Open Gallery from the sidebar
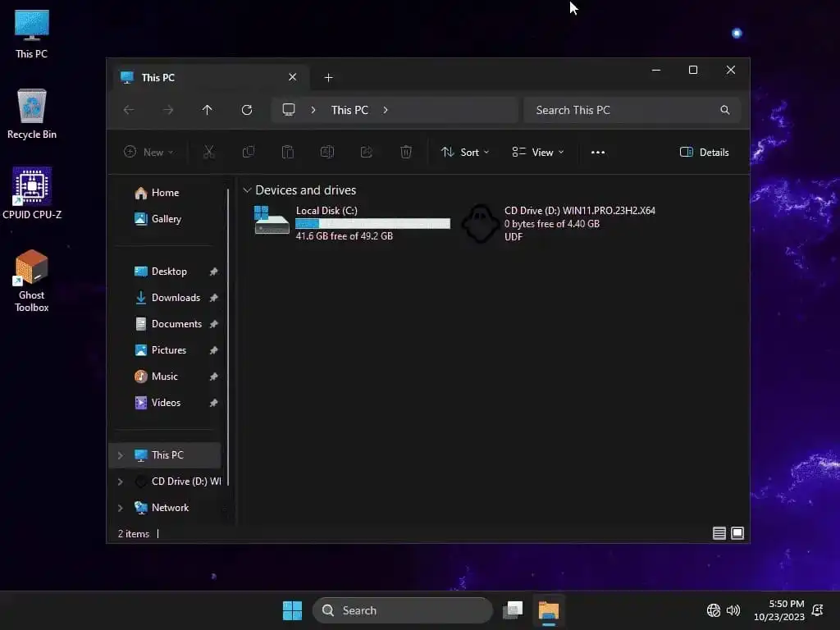Image resolution: width=840 pixels, height=630 pixels. coord(167,219)
